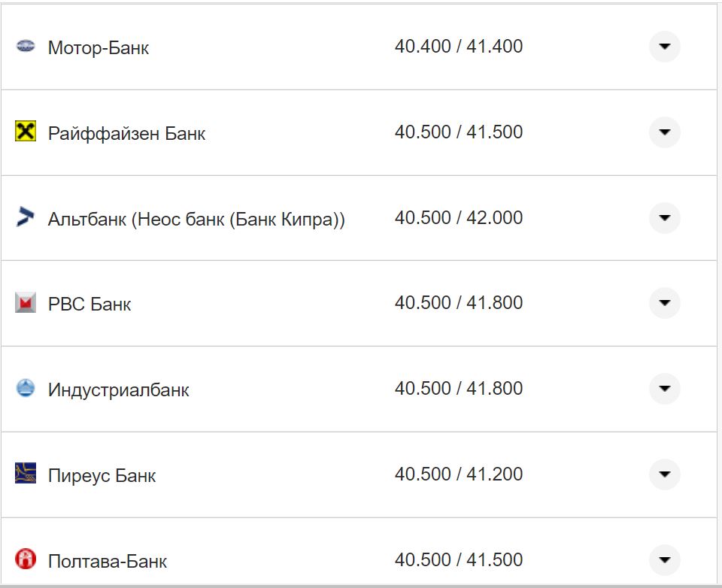Select the Альтбанк (Неос банк) name
Image resolution: width=722 pixels, height=588 pixels.
196,220
